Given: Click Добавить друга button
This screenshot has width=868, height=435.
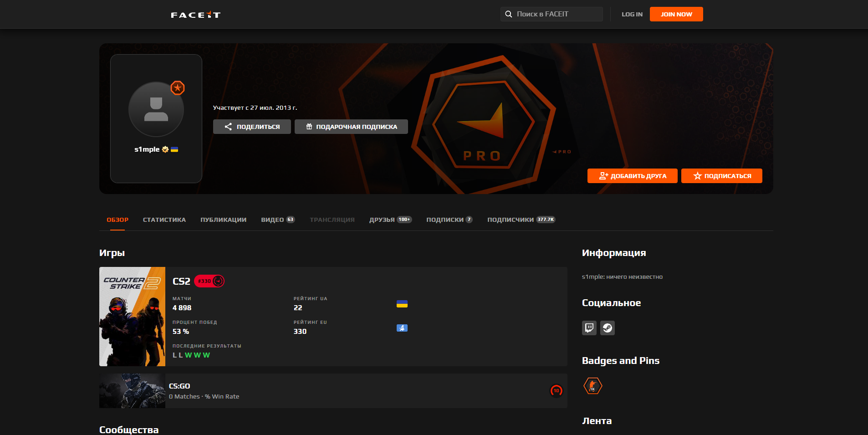Looking at the screenshot, I should tap(633, 176).
